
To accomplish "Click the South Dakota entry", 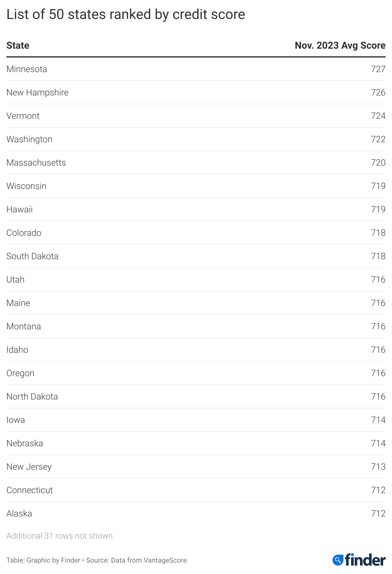I will click(32, 256).
